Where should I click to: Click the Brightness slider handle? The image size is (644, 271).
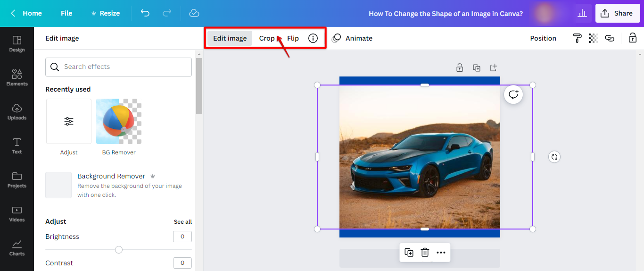[x=119, y=250]
